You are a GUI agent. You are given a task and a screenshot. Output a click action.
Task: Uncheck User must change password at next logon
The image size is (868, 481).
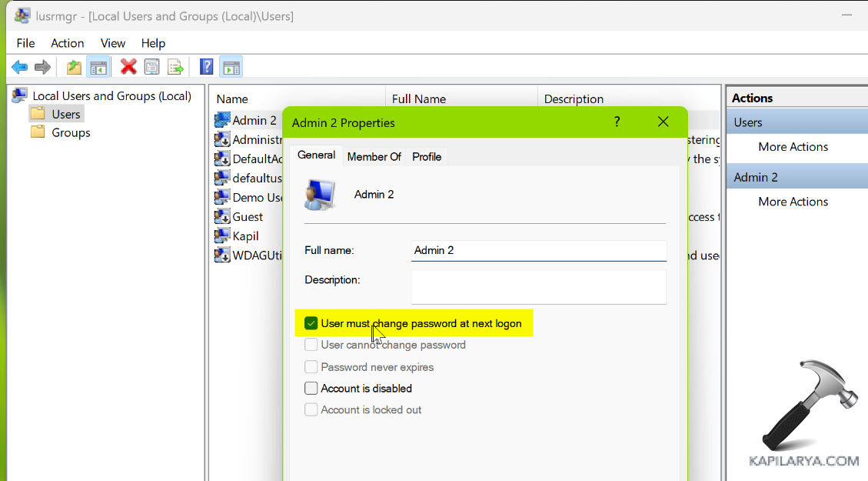coord(311,324)
